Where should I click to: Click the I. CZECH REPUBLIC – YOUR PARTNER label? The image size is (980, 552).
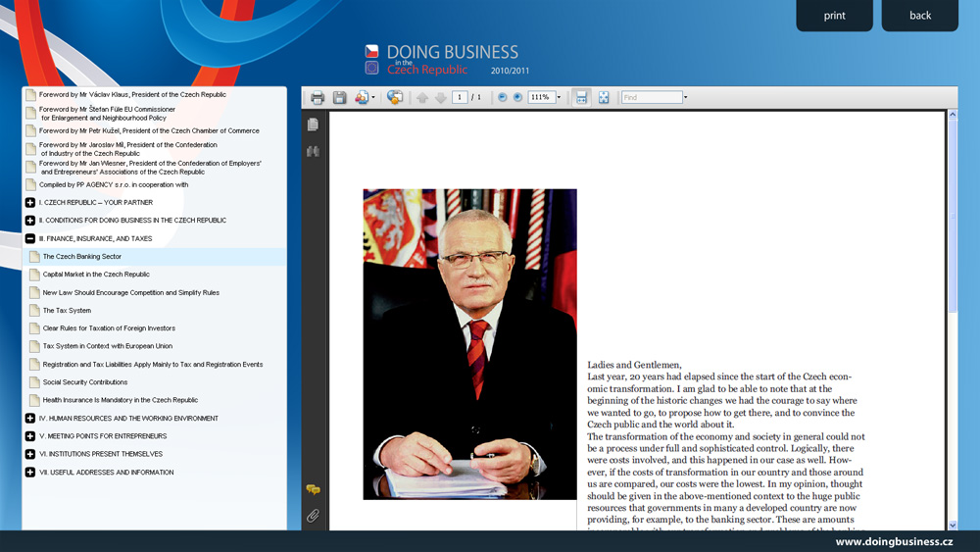[96, 203]
